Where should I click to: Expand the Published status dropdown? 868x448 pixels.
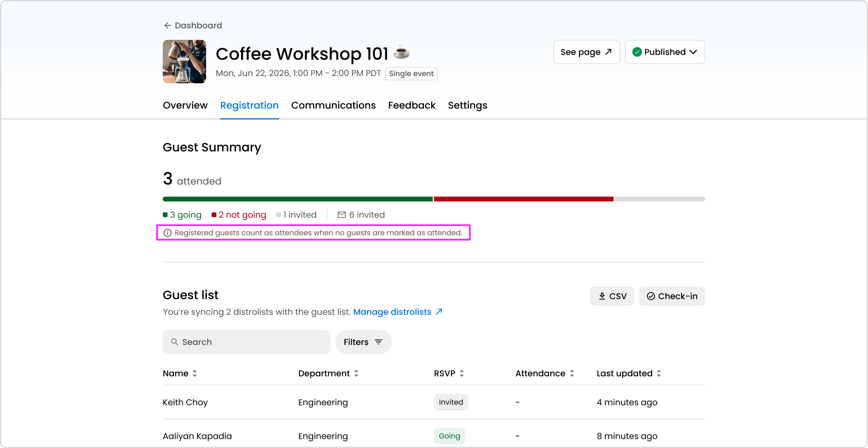[x=665, y=52]
